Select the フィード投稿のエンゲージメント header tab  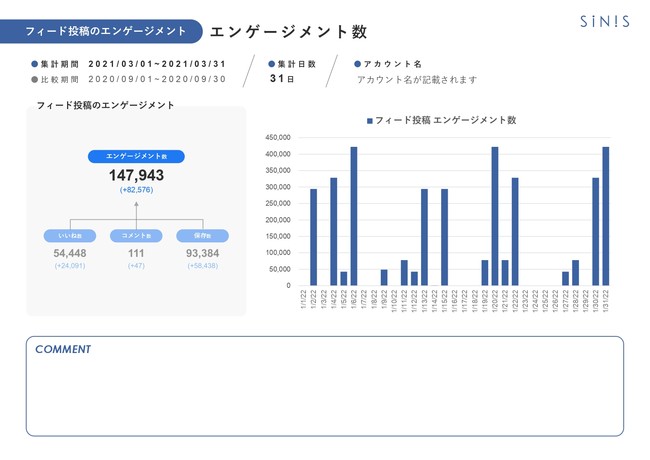[104, 31]
